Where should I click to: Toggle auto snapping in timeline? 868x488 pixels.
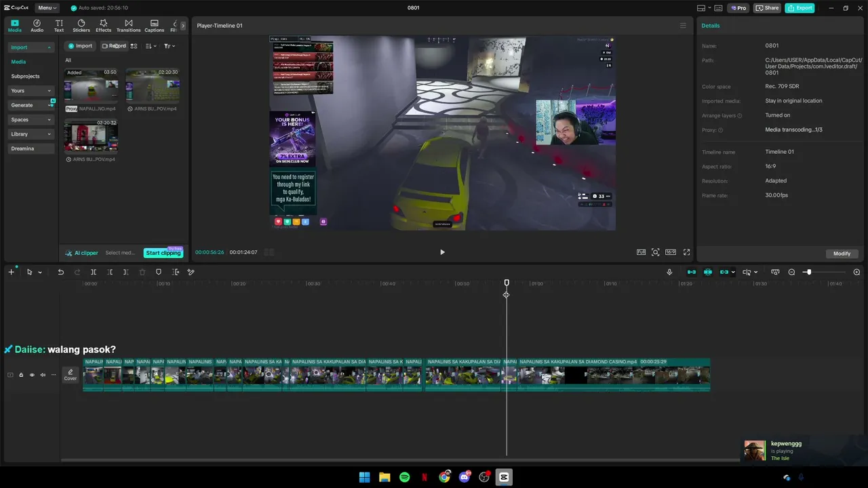coord(708,272)
